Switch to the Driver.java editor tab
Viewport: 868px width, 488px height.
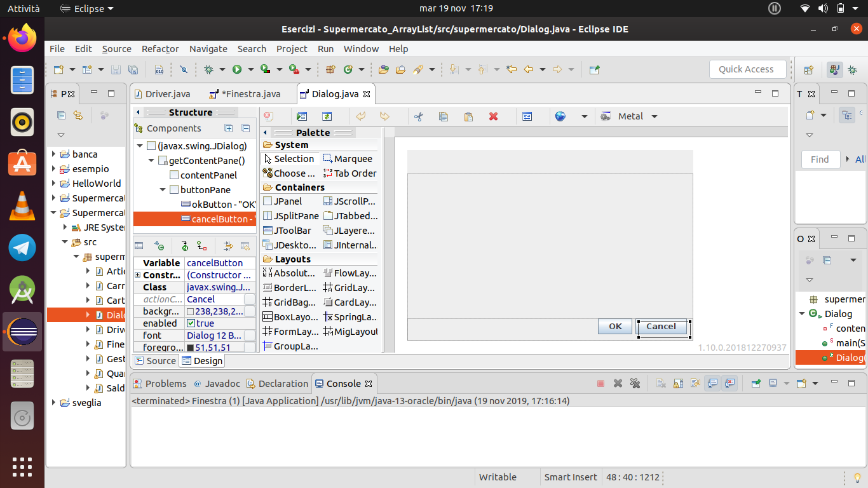point(162,94)
